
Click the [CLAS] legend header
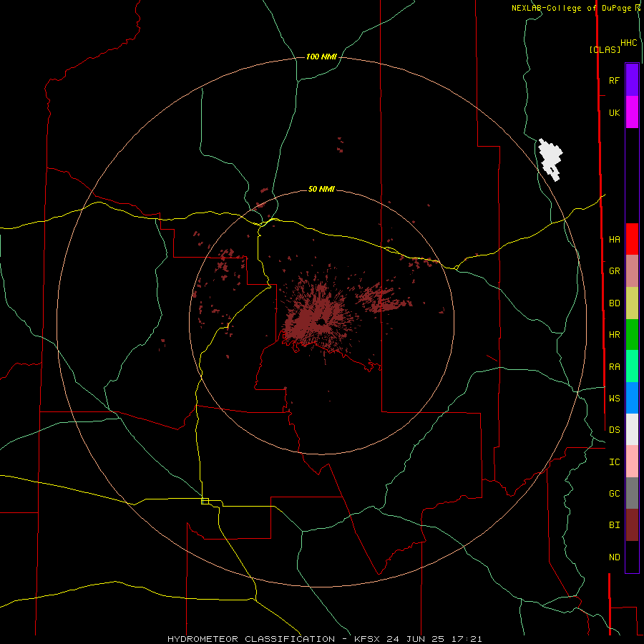point(605,49)
